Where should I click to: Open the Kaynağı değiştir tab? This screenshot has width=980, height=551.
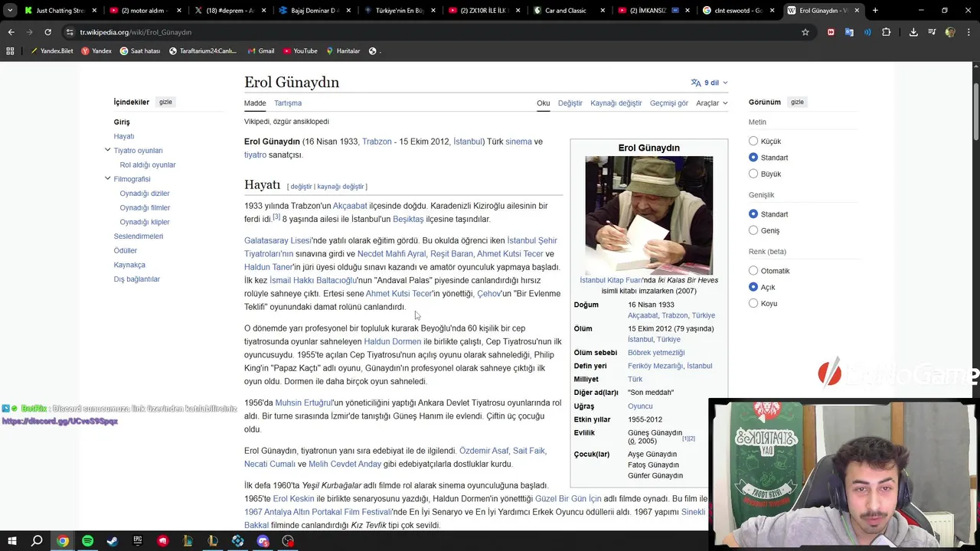pos(616,103)
